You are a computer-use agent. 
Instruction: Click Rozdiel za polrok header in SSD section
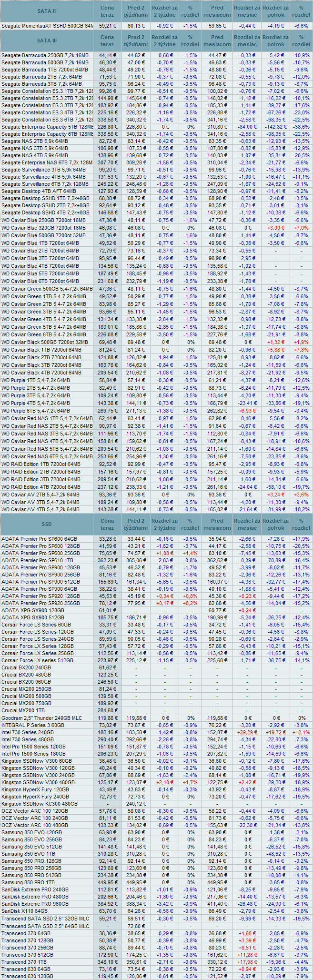[275, 524]
